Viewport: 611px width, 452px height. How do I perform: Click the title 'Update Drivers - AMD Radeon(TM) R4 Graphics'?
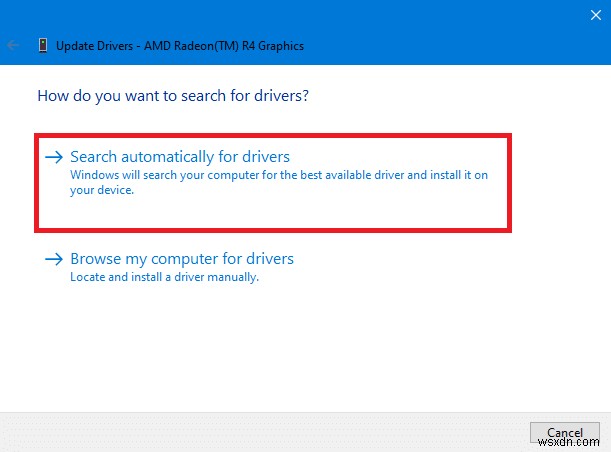[180, 46]
